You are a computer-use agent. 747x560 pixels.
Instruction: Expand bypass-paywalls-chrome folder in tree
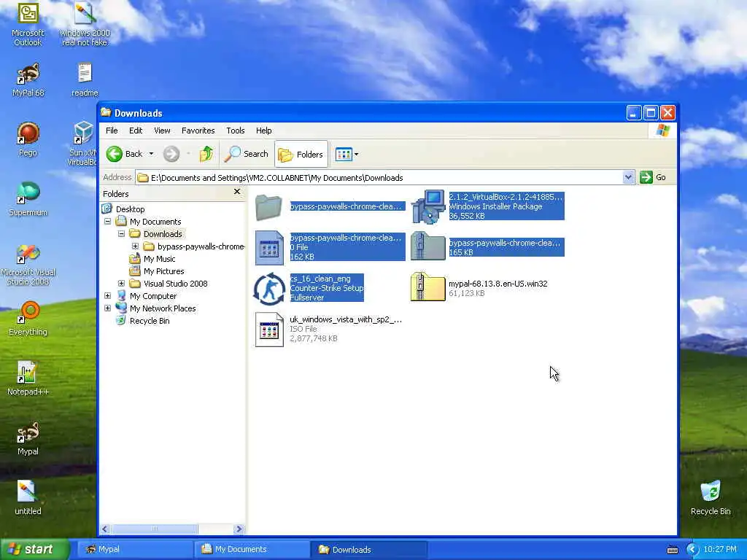[135, 246]
